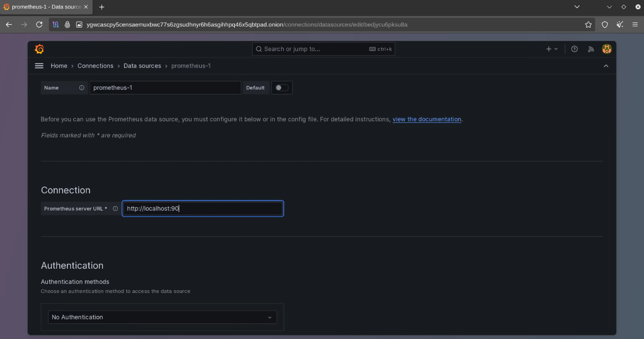Click the Authentication methods label
The width and height of the screenshot is (644, 339).
click(75, 282)
